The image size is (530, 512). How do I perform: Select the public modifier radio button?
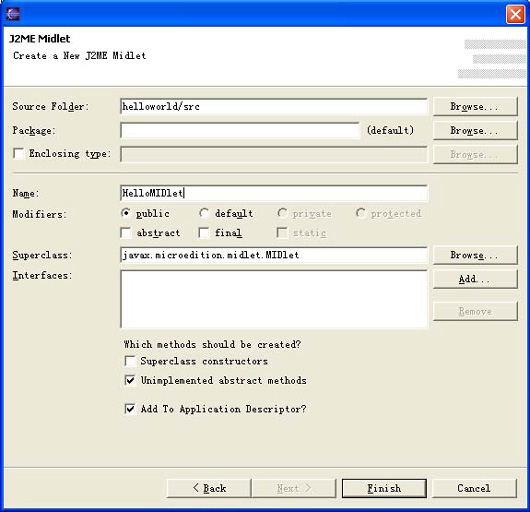tap(125, 213)
